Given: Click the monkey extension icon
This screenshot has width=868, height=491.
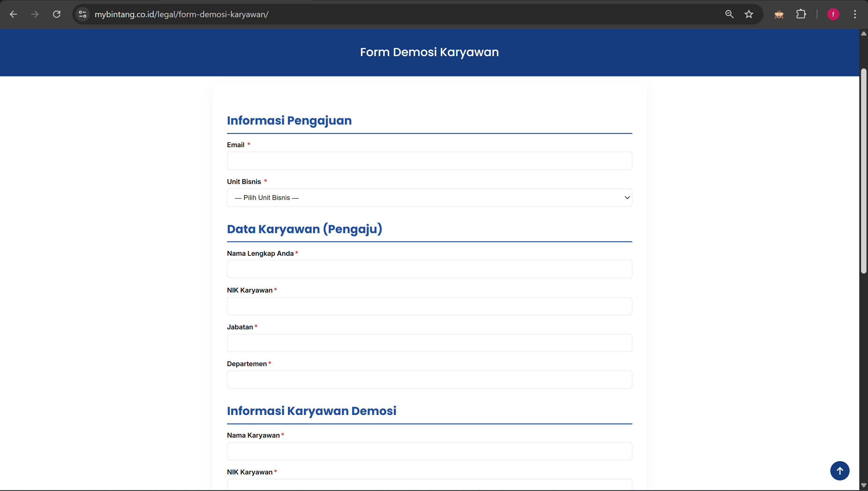Looking at the screenshot, I should pos(779,14).
